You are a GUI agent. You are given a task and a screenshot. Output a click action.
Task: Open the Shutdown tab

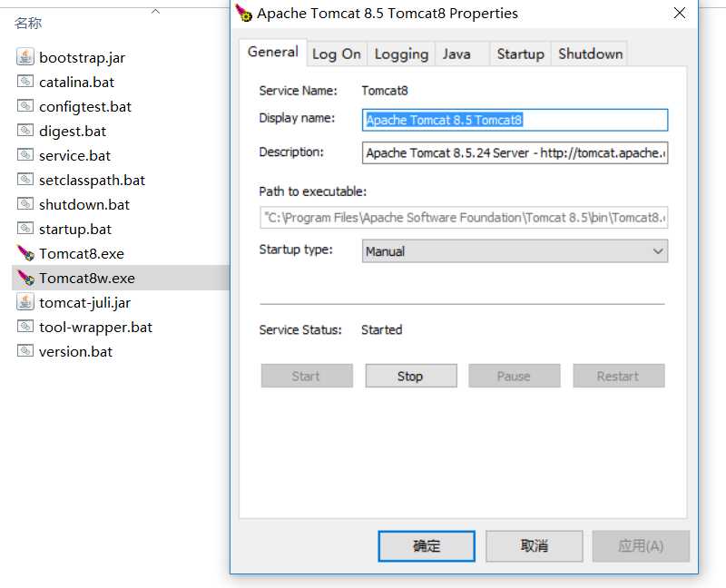590,54
